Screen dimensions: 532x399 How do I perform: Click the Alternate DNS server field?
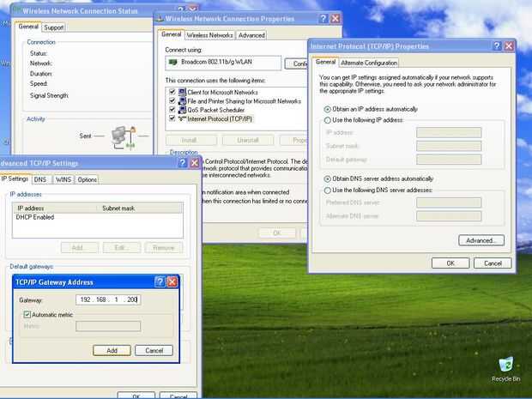pos(449,216)
